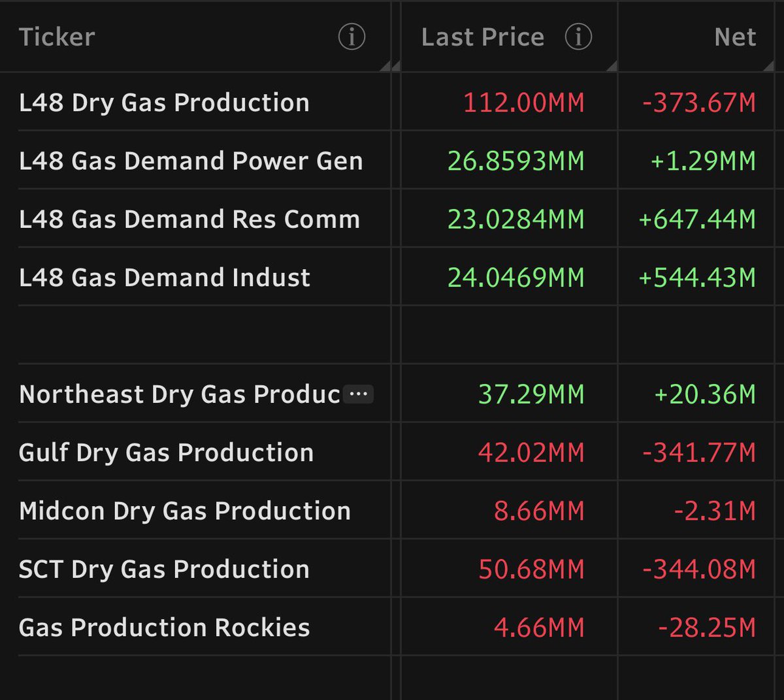
Task: Click the -373.67M net change value
Action: coord(699,103)
